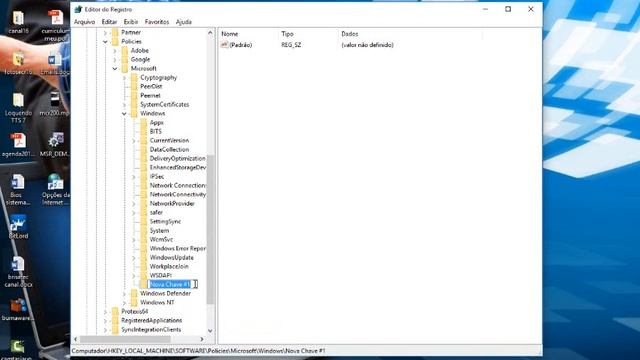Expand the Adobe key
The height and width of the screenshot is (360, 640).
click(x=115, y=51)
